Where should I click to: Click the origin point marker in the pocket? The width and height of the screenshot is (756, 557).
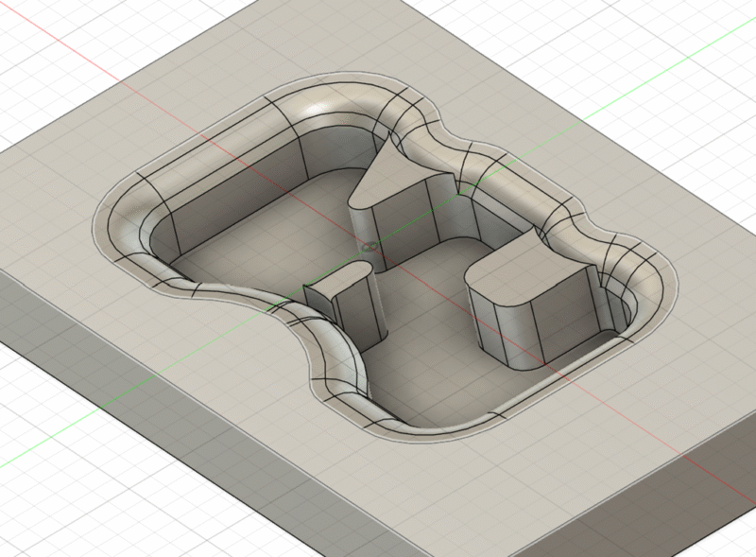(369, 247)
